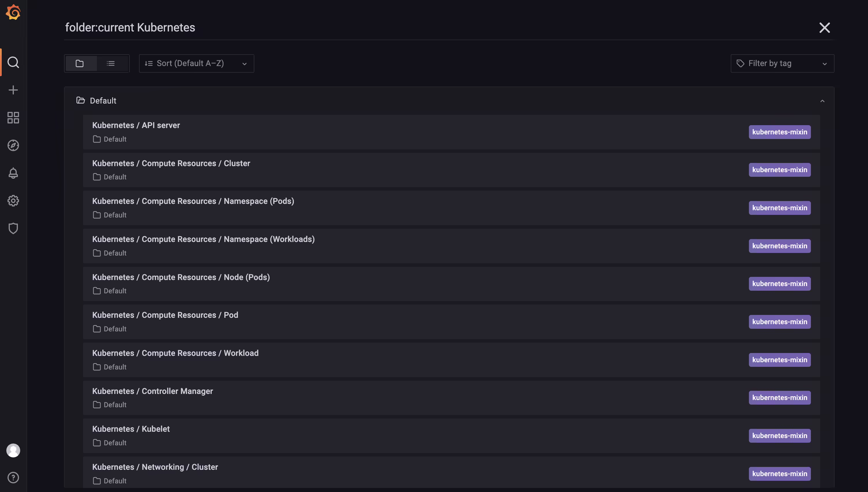Viewport: 868px width, 492px height.
Task: Open the user profile avatar
Action: click(13, 450)
